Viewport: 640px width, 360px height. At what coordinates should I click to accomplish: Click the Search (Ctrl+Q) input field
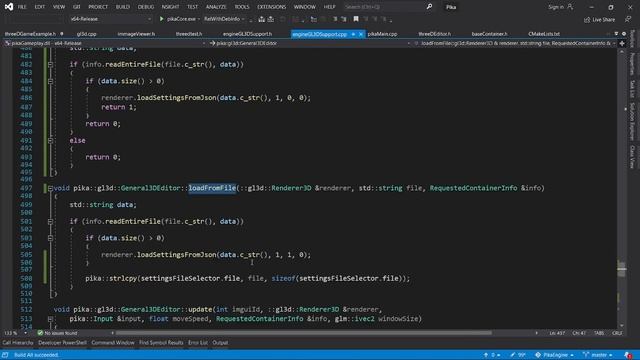(384, 7)
